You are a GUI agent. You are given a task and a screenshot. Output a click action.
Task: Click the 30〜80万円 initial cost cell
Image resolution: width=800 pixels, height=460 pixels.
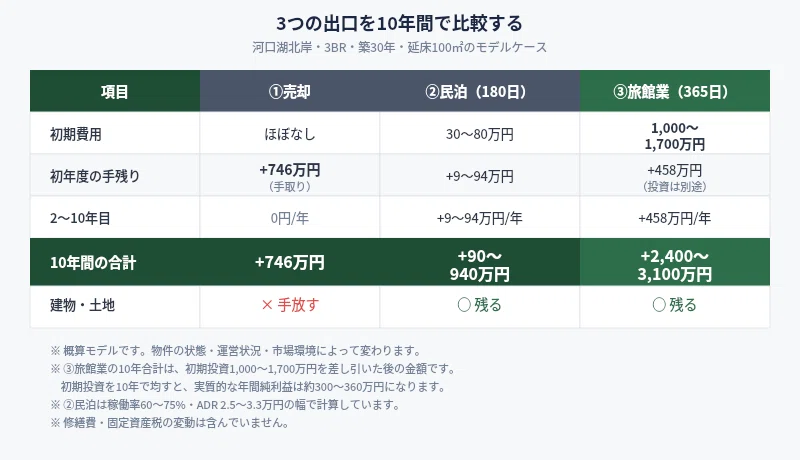(x=480, y=134)
